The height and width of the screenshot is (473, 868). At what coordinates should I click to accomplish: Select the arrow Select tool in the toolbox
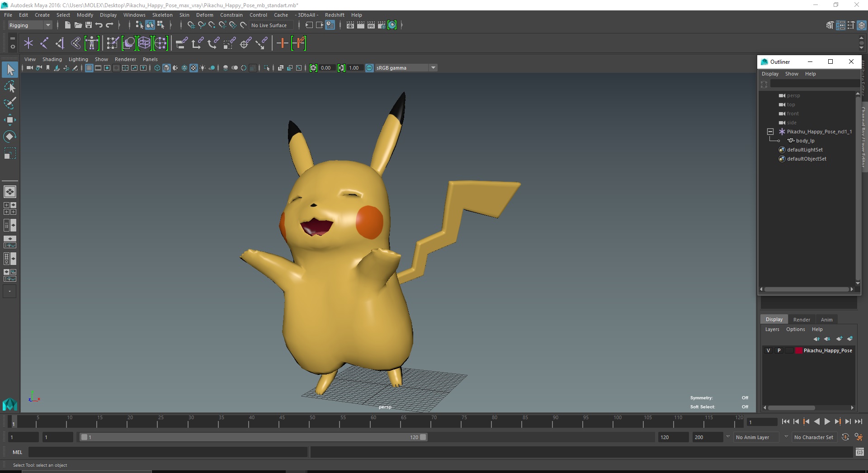pyautogui.click(x=10, y=69)
